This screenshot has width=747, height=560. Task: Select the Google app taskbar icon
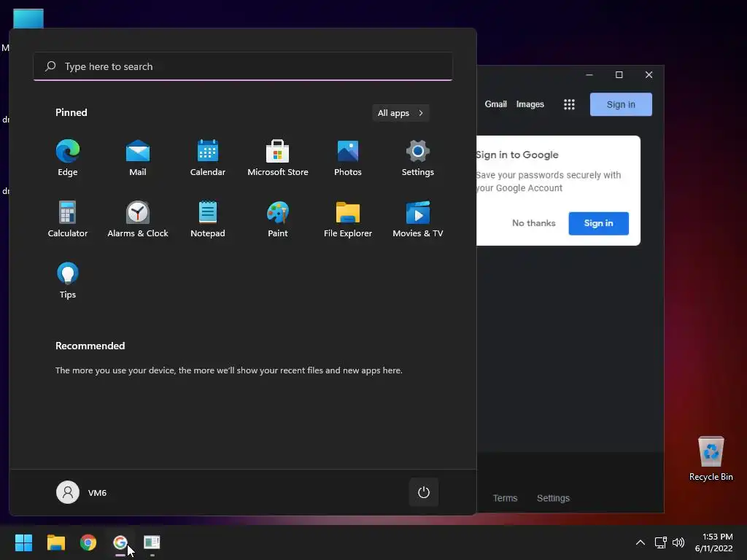pyautogui.click(x=120, y=542)
